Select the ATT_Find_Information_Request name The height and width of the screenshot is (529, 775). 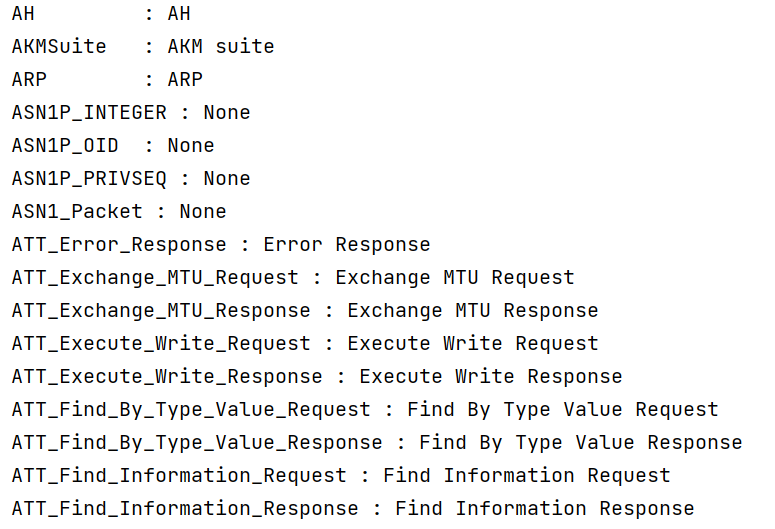pos(179,476)
